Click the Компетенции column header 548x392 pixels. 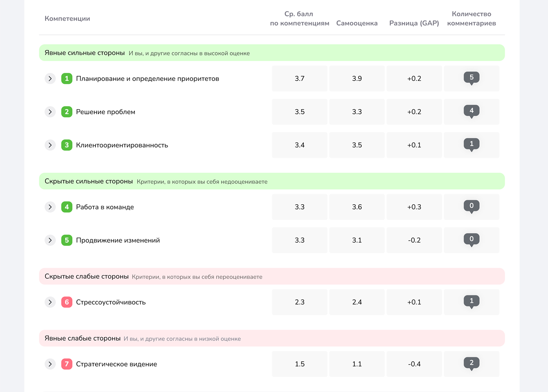point(67,18)
